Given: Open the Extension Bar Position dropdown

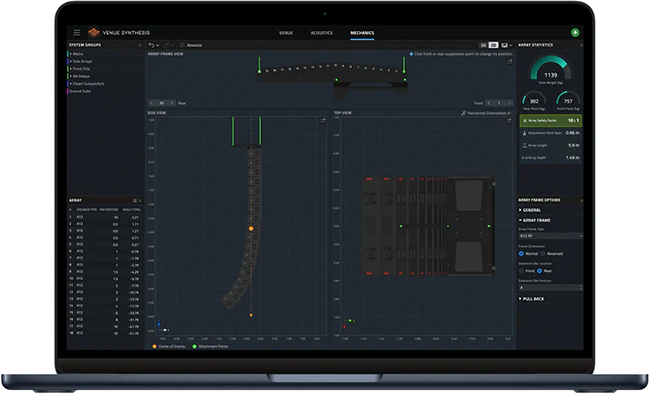Looking at the screenshot, I should (551, 287).
